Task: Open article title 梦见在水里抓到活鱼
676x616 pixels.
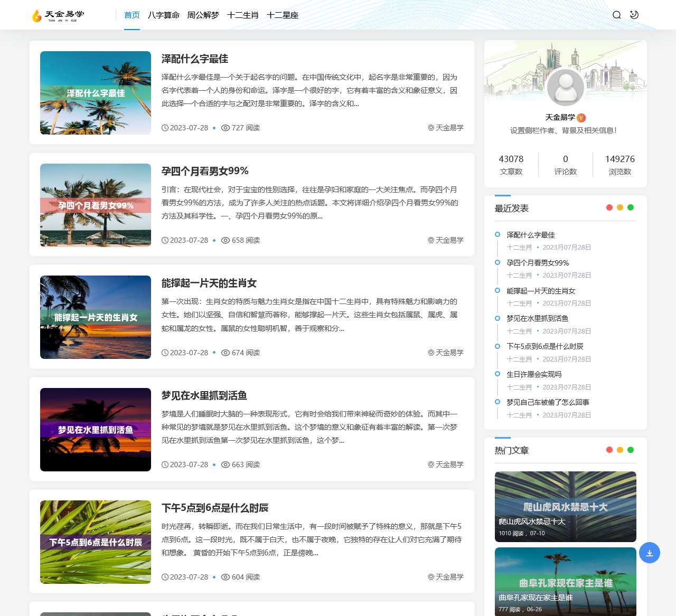Action: pos(204,395)
